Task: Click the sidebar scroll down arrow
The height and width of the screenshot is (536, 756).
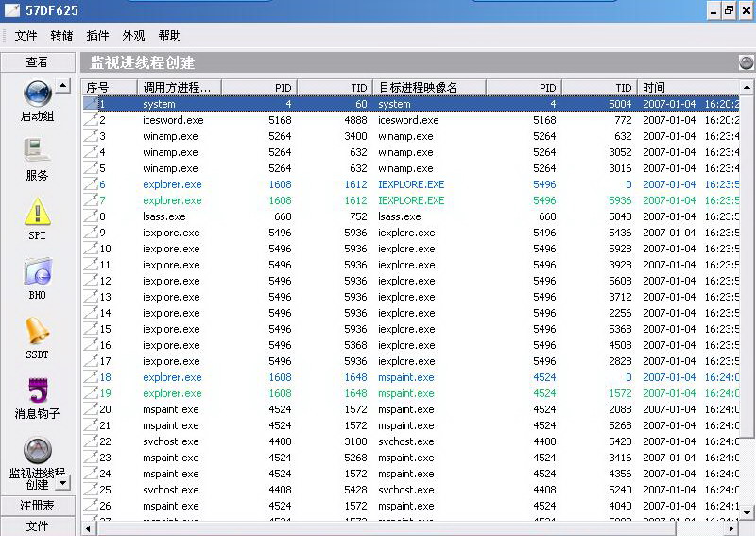Action: pyautogui.click(x=63, y=483)
